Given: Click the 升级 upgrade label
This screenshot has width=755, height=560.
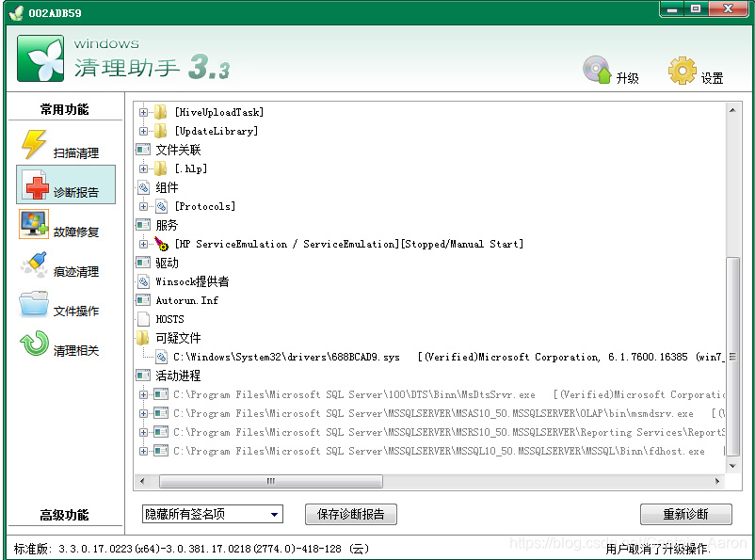Looking at the screenshot, I should point(627,78).
